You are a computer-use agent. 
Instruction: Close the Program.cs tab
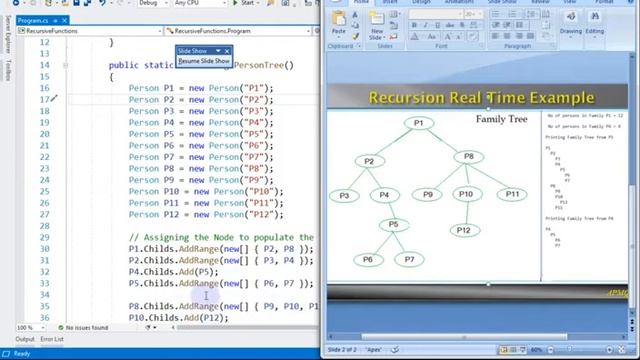point(64,20)
